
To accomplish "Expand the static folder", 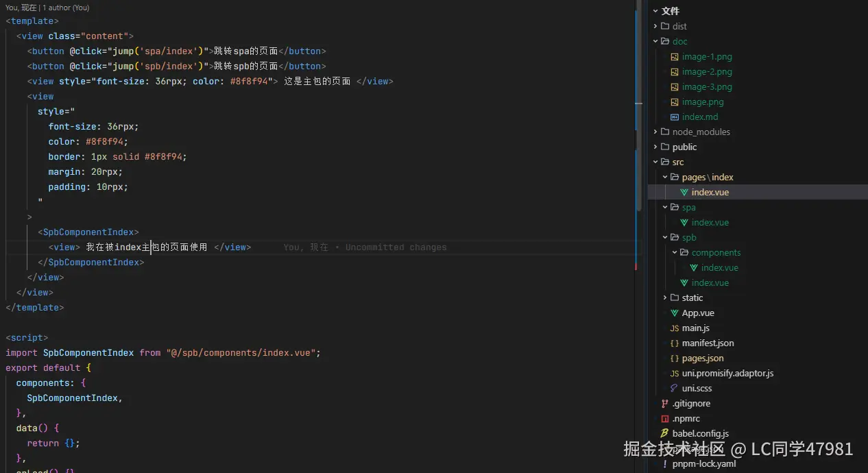I will tap(664, 298).
